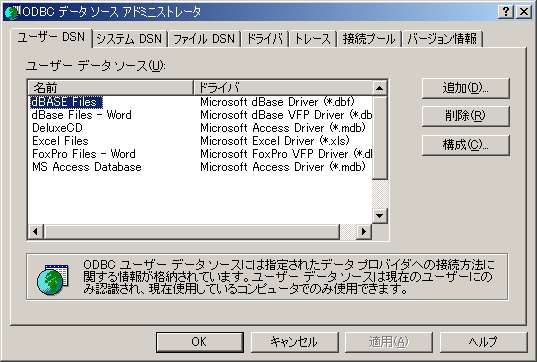The height and width of the screenshot is (362, 537).
Task: Click the ODBC globe icon in title bar
Action: pyautogui.click(x=12, y=12)
